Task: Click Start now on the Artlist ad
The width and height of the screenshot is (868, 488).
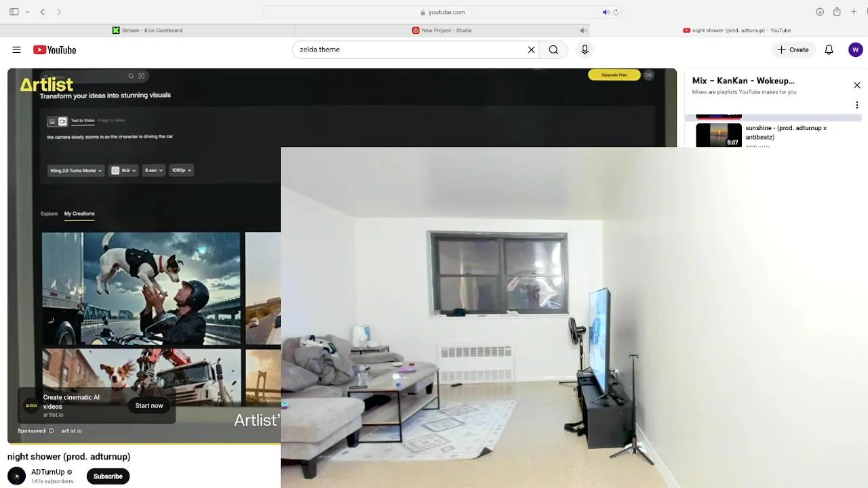Action: click(x=149, y=405)
